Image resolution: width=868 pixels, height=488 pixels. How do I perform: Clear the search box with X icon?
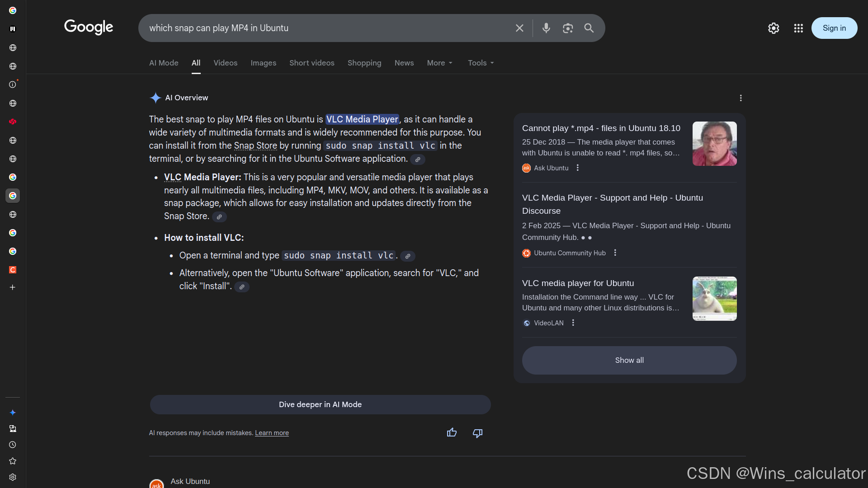click(519, 28)
